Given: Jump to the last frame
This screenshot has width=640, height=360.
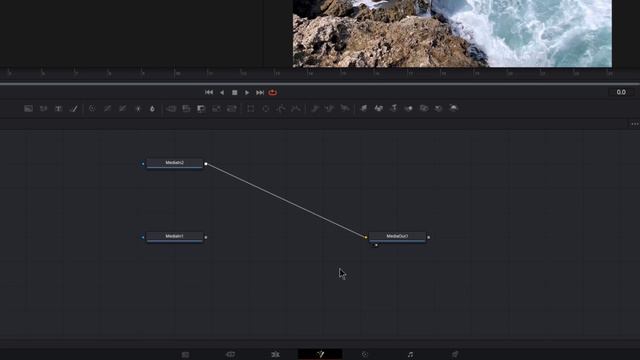Looking at the screenshot, I should click(260, 93).
